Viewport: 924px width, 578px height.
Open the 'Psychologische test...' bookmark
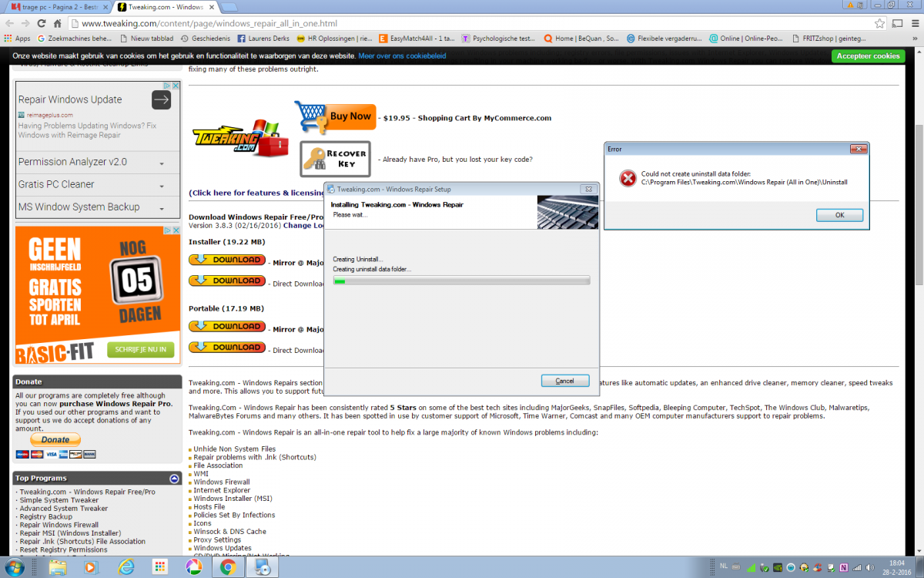(x=499, y=38)
